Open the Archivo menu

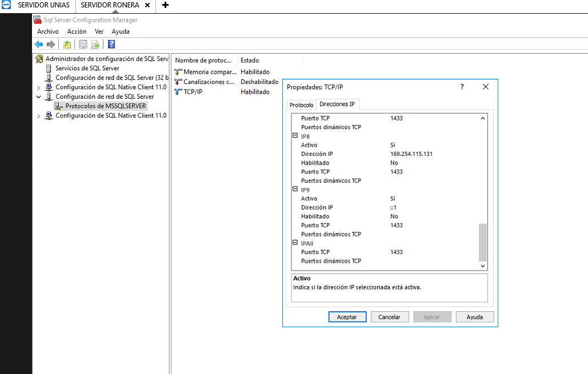pos(48,31)
